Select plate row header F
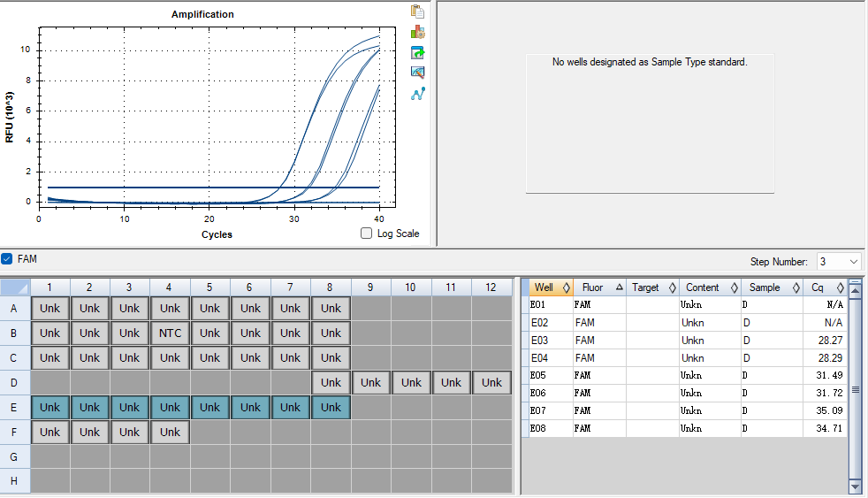This screenshot has height=498, width=868. [14, 432]
